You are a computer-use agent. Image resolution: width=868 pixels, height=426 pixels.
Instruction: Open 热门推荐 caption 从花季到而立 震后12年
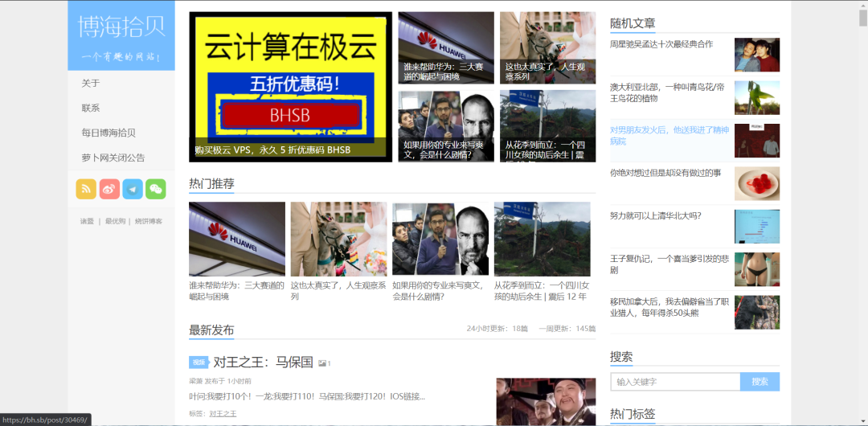(x=542, y=291)
